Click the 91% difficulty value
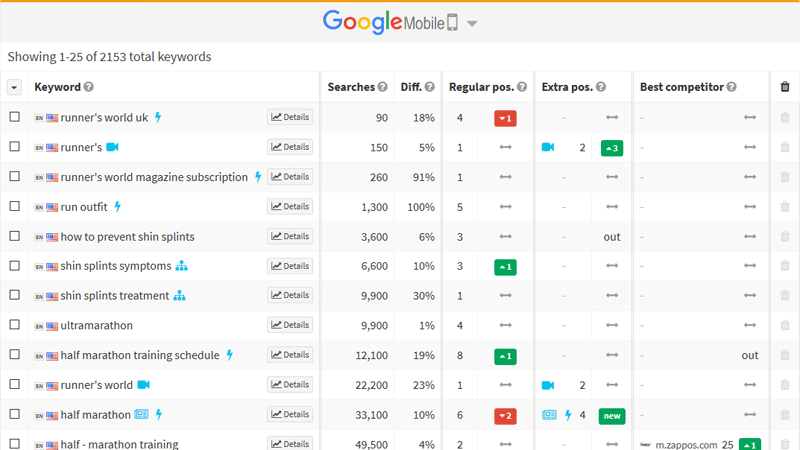The width and height of the screenshot is (800, 450). tap(423, 177)
